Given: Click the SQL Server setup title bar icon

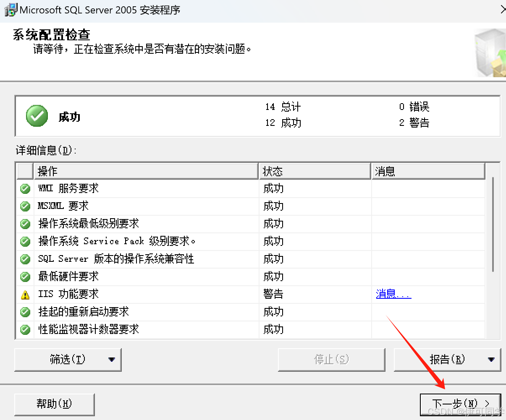Looking at the screenshot, I should point(11,10).
